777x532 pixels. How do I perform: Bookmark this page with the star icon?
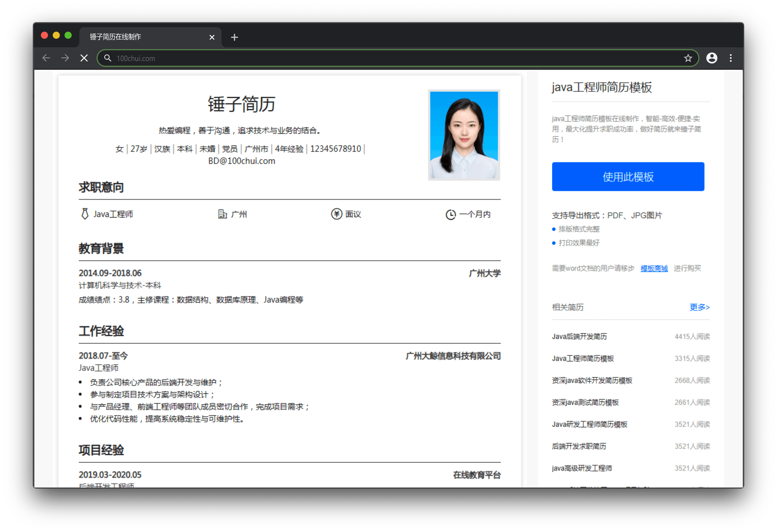[x=688, y=58]
